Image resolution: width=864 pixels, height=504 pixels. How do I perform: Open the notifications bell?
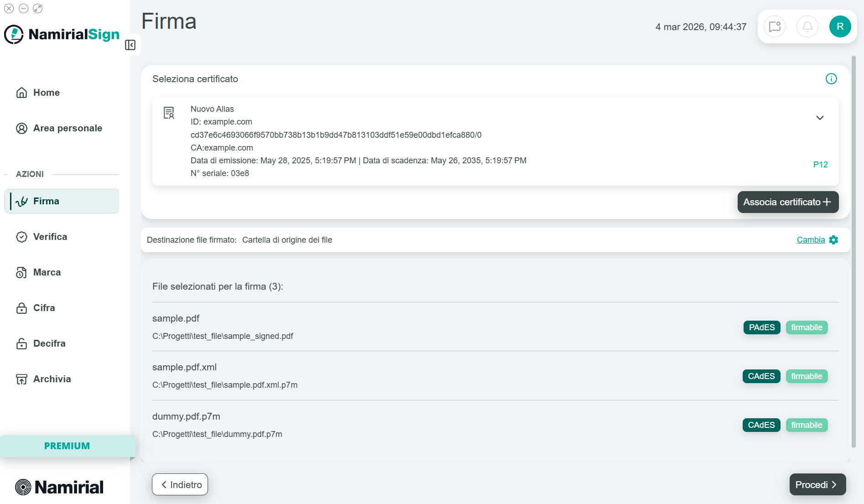(807, 26)
